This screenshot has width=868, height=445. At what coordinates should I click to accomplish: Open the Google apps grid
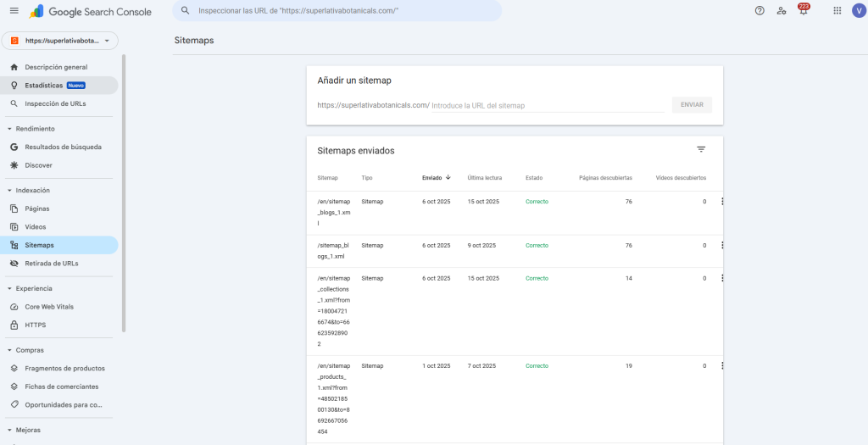pos(837,11)
